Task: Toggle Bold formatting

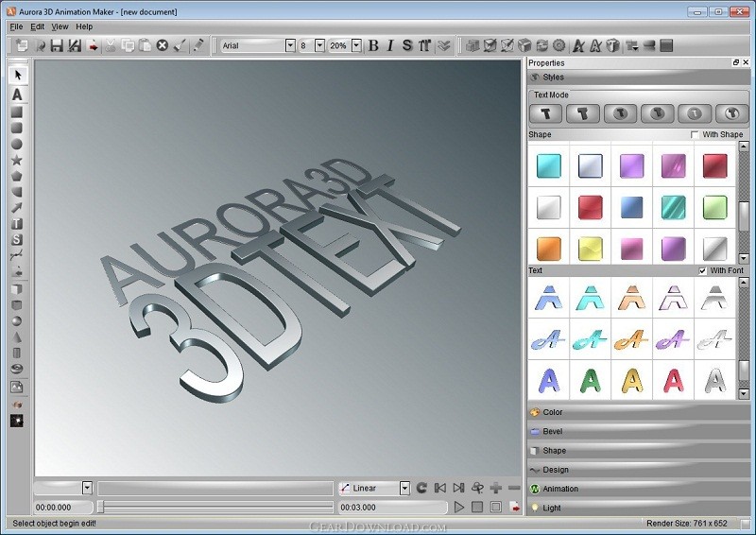Action: [373, 45]
